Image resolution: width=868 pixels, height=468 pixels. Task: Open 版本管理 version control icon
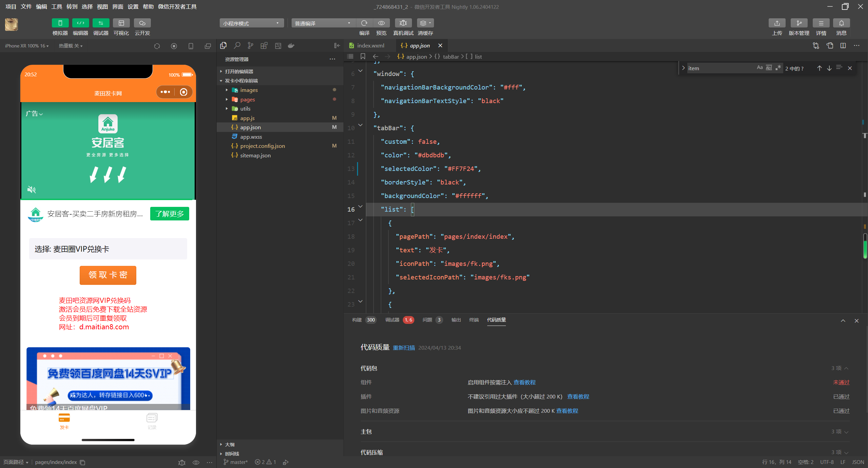point(799,23)
